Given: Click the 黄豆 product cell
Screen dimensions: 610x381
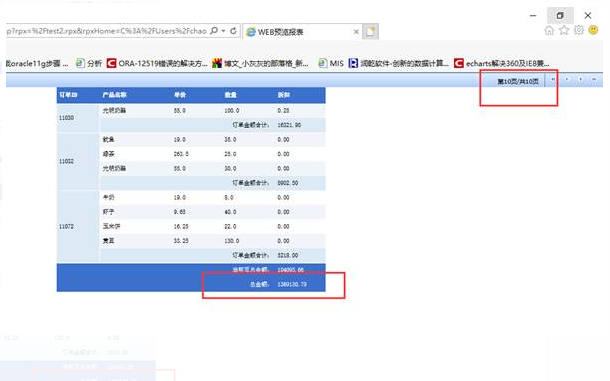Looking at the screenshot, I should (x=109, y=241).
